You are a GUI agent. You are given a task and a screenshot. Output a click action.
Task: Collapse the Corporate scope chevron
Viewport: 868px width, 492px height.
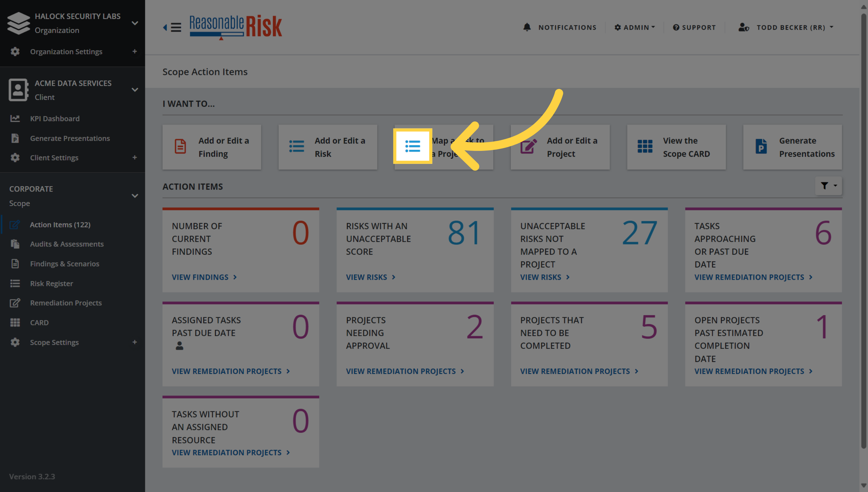coord(135,196)
